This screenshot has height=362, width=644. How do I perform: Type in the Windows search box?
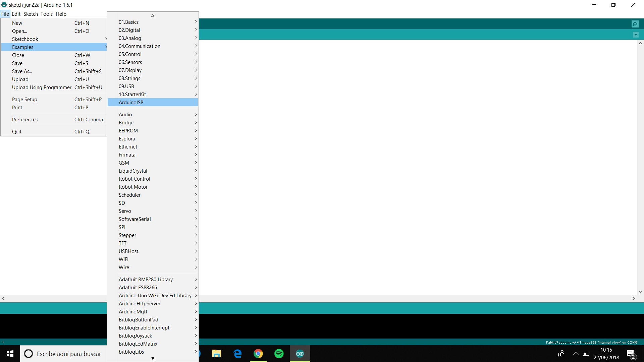click(x=69, y=354)
